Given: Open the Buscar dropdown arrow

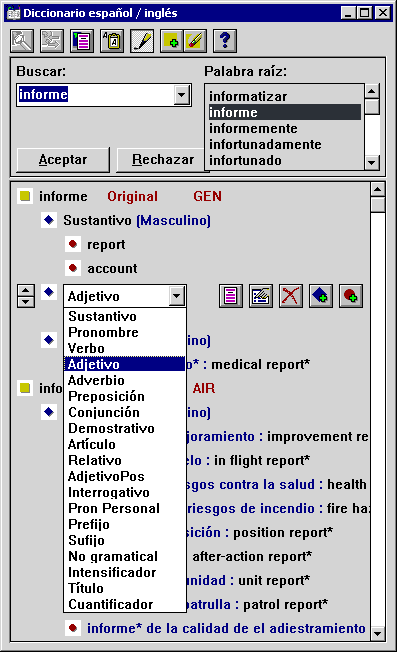Looking at the screenshot, I should [181, 95].
